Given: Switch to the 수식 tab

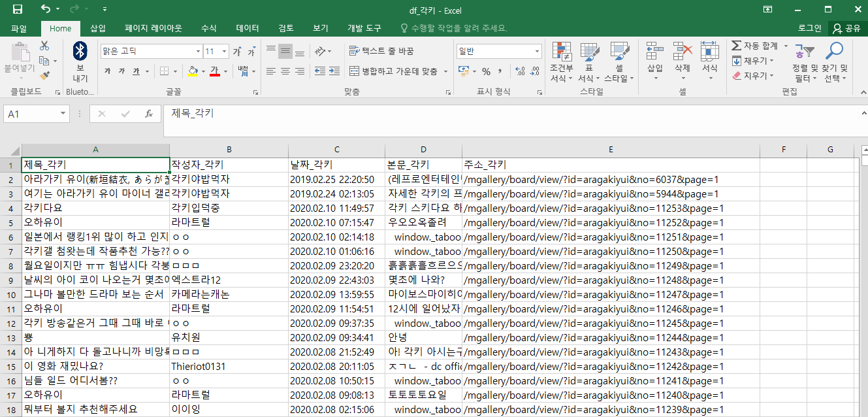Looking at the screenshot, I should (x=209, y=28).
